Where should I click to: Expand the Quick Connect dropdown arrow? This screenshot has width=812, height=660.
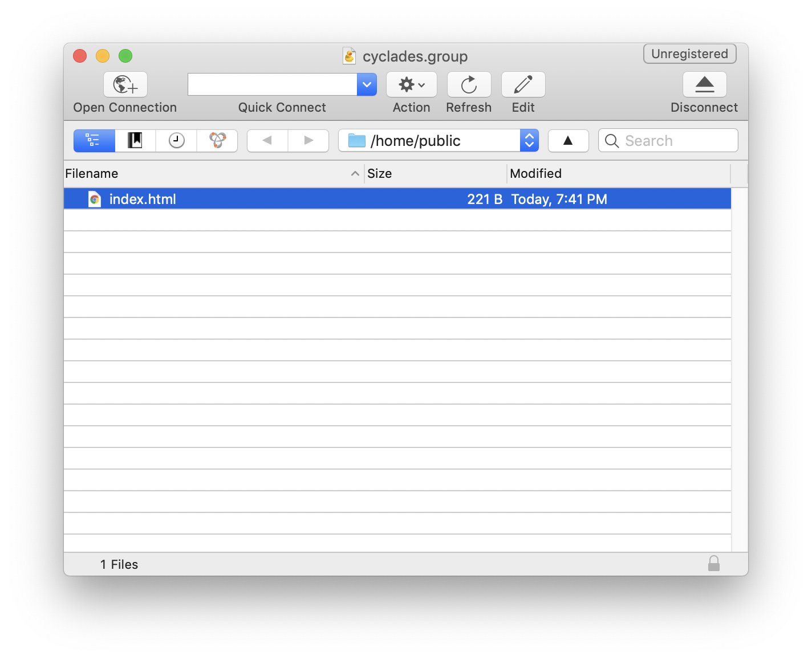(367, 85)
